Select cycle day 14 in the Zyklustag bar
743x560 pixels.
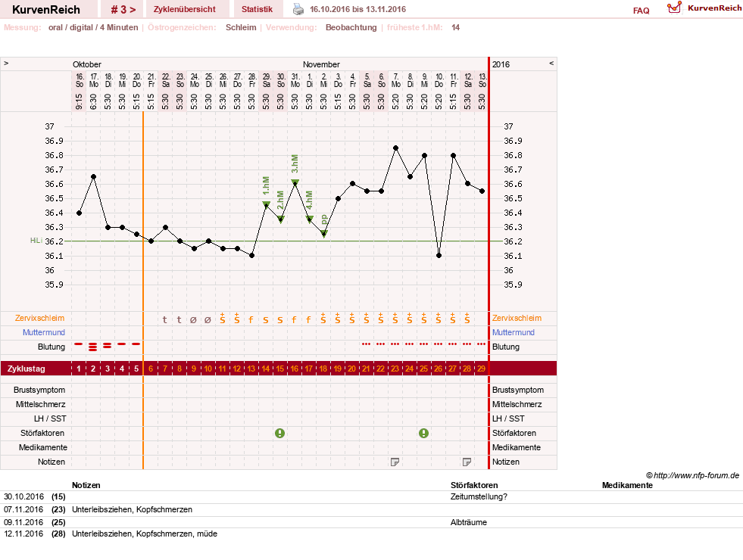pos(265,369)
